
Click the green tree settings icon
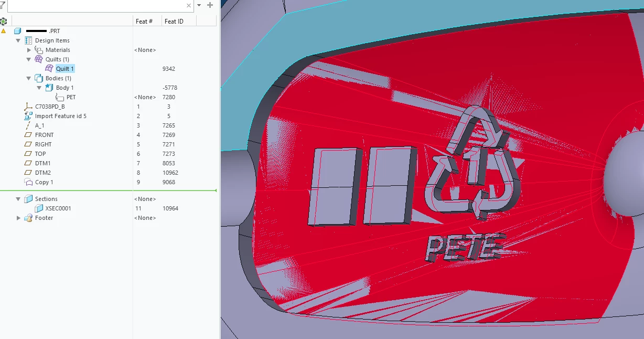click(x=3, y=21)
